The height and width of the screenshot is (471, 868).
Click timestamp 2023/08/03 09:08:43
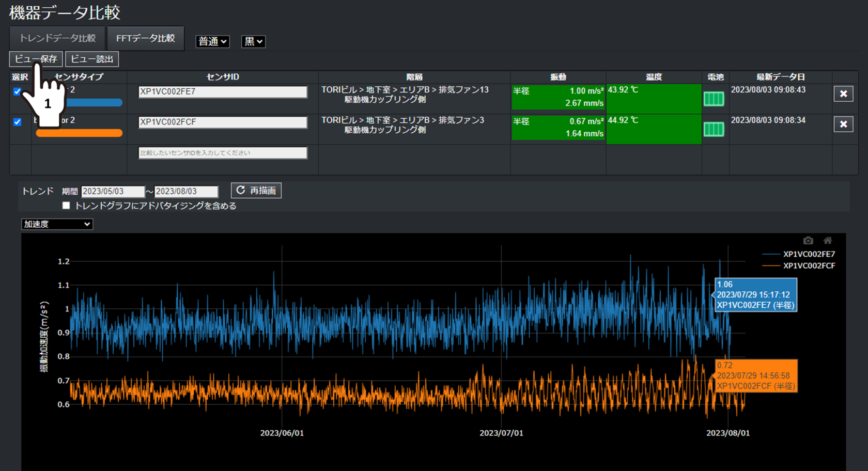point(768,90)
